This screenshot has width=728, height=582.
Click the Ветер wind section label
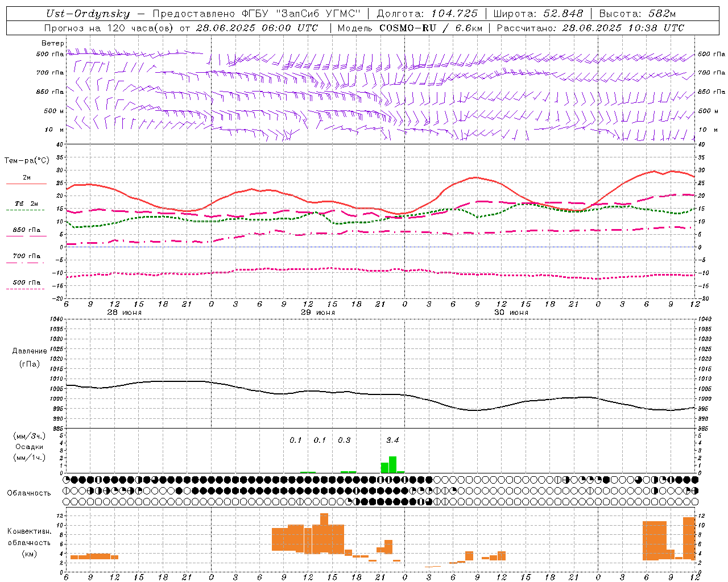53,43
